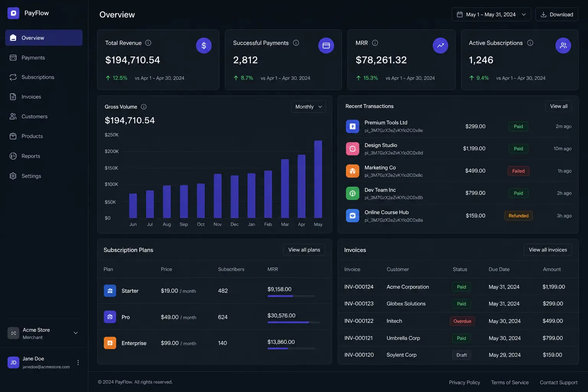
Task: Click the View all plans button
Action: (x=304, y=250)
